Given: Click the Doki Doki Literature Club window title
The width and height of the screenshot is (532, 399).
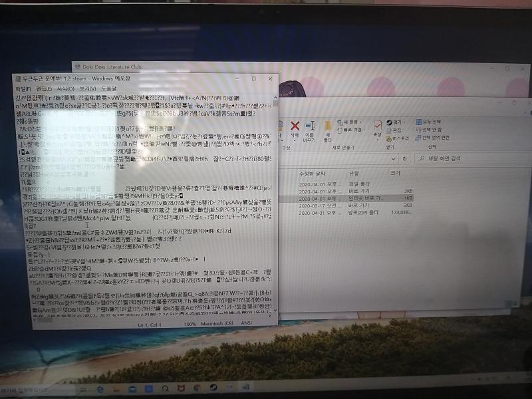Looking at the screenshot, I should [112, 67].
